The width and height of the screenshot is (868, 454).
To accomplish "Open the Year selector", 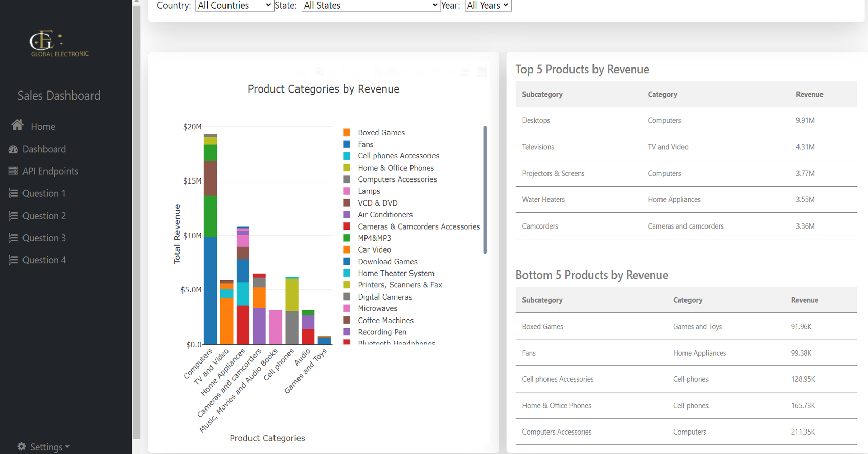I will tap(487, 6).
